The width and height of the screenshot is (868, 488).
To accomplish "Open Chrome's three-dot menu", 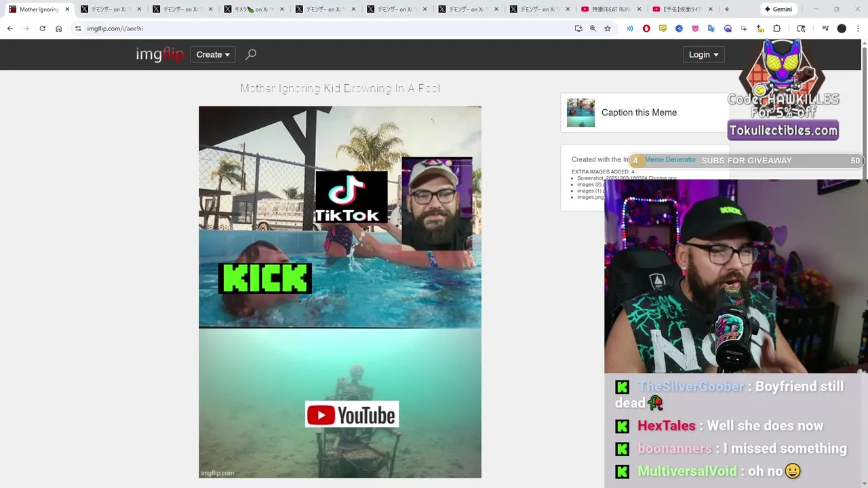I will click(858, 28).
